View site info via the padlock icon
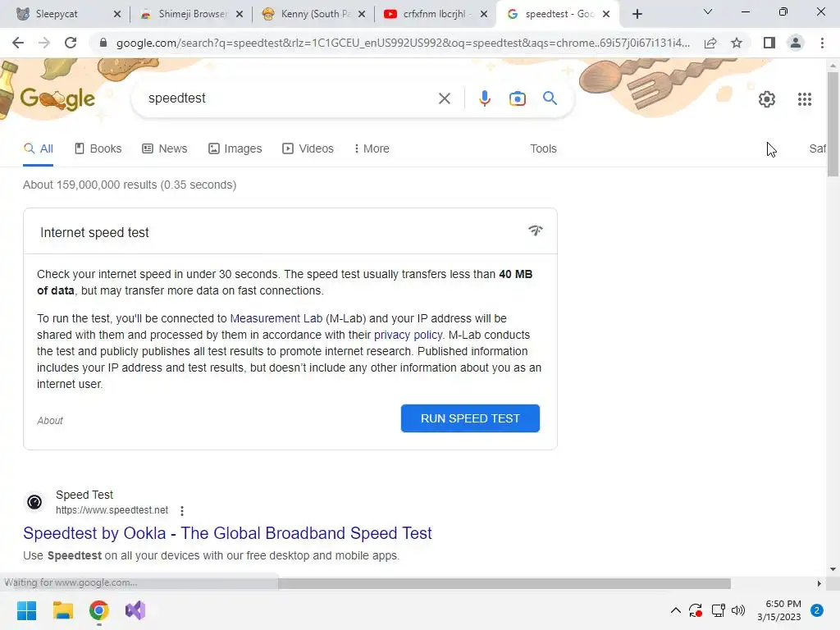840x630 pixels. [103, 43]
